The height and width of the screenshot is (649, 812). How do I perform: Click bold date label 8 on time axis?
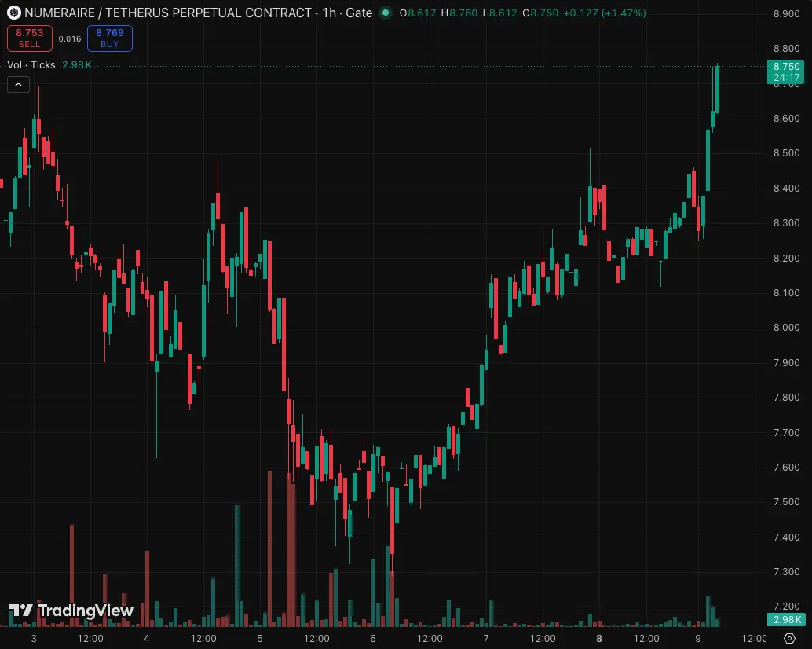pyautogui.click(x=599, y=639)
